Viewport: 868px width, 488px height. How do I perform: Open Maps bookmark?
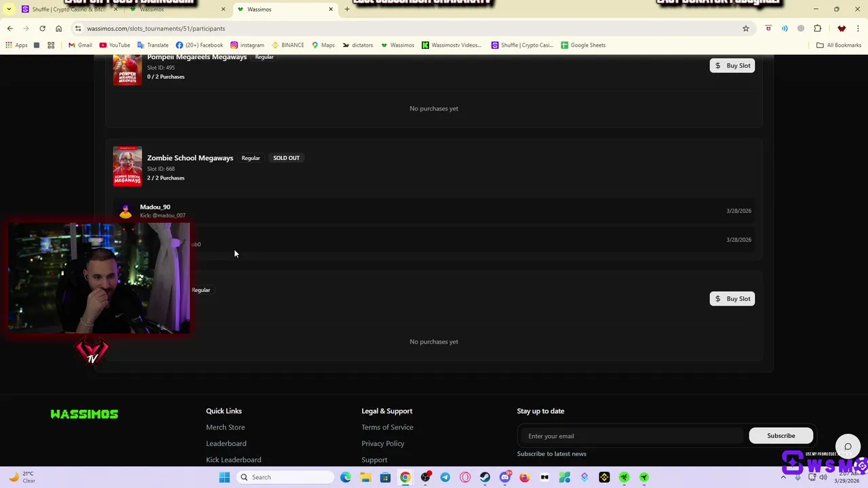323,45
